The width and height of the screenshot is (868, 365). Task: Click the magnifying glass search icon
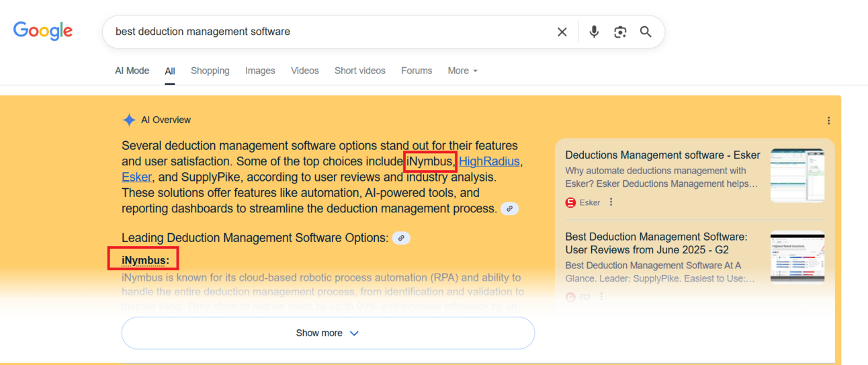coord(646,32)
